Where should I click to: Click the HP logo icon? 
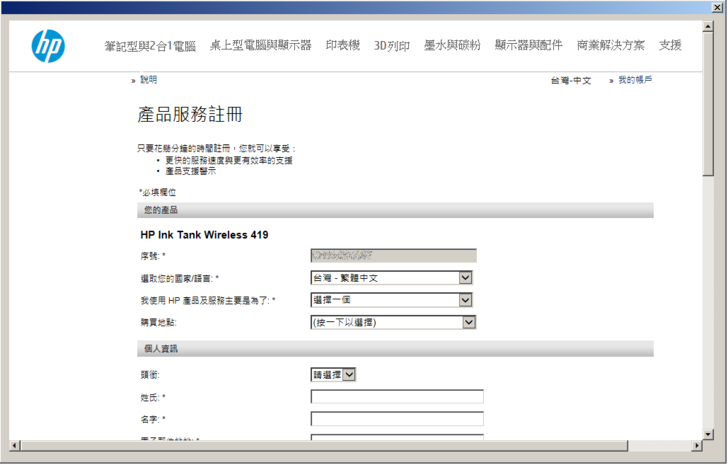[x=48, y=46]
